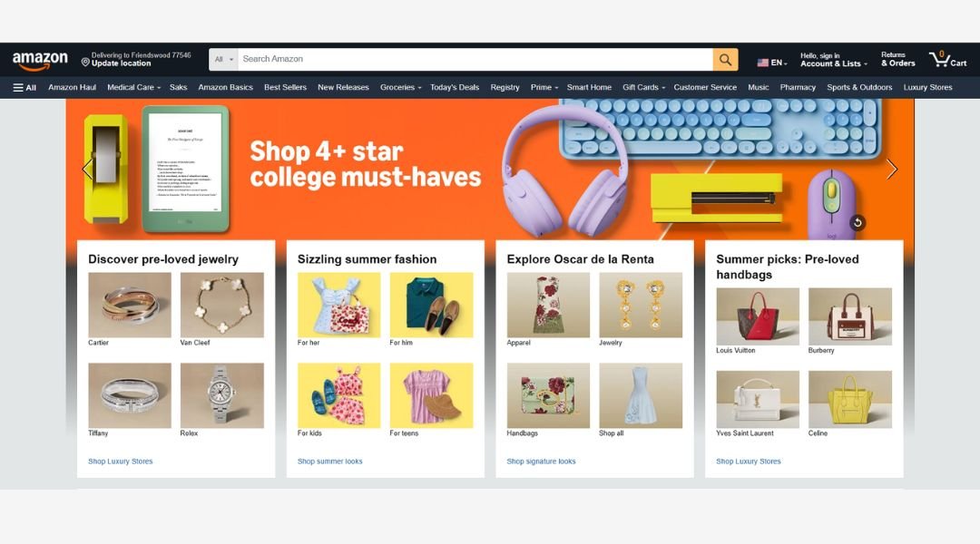The width and height of the screenshot is (980, 544).
Task: Click Shop signature looks link
Action: point(541,461)
